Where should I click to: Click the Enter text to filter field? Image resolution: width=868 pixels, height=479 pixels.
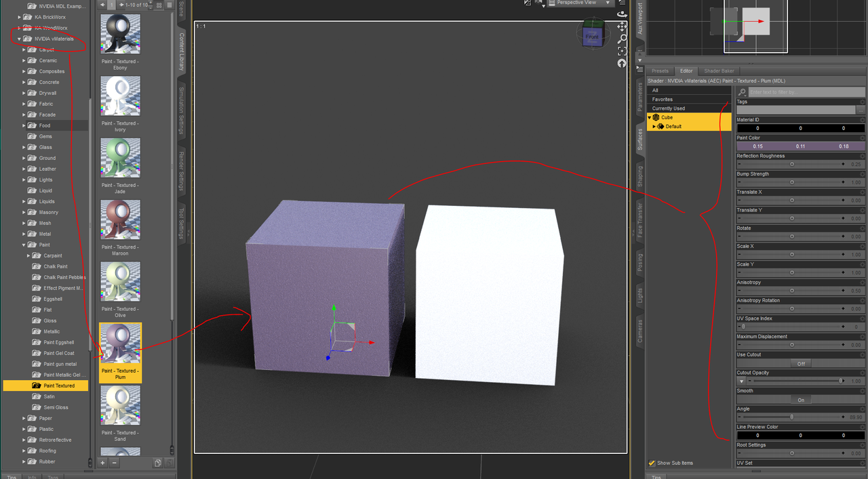click(806, 92)
